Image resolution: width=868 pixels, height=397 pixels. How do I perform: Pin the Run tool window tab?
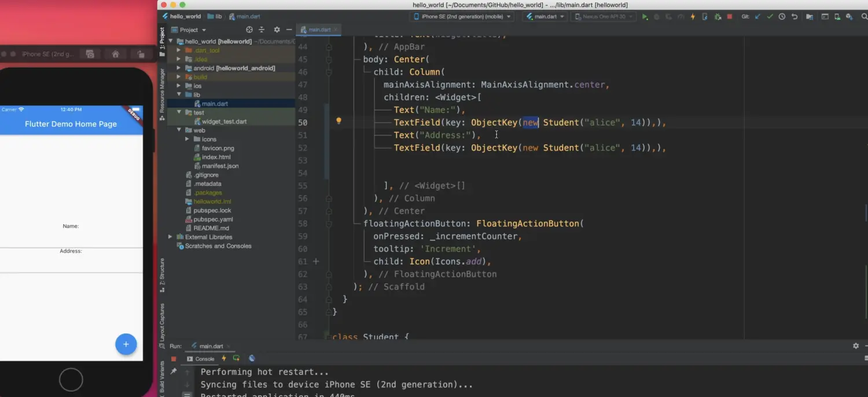click(x=174, y=372)
